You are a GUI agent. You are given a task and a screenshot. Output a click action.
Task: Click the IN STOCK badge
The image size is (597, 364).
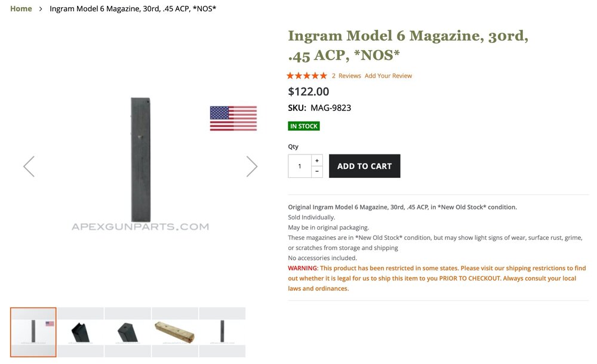tap(304, 126)
